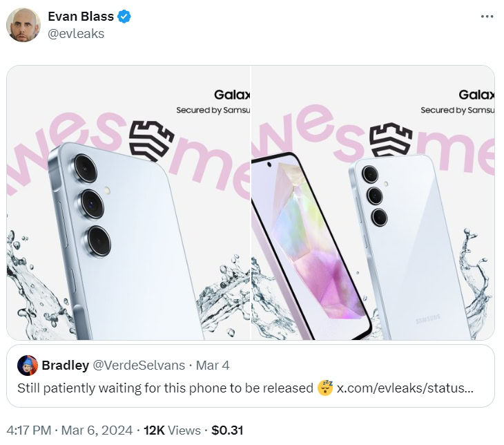
Task: Click the $0.31 amount label
Action: (x=227, y=430)
